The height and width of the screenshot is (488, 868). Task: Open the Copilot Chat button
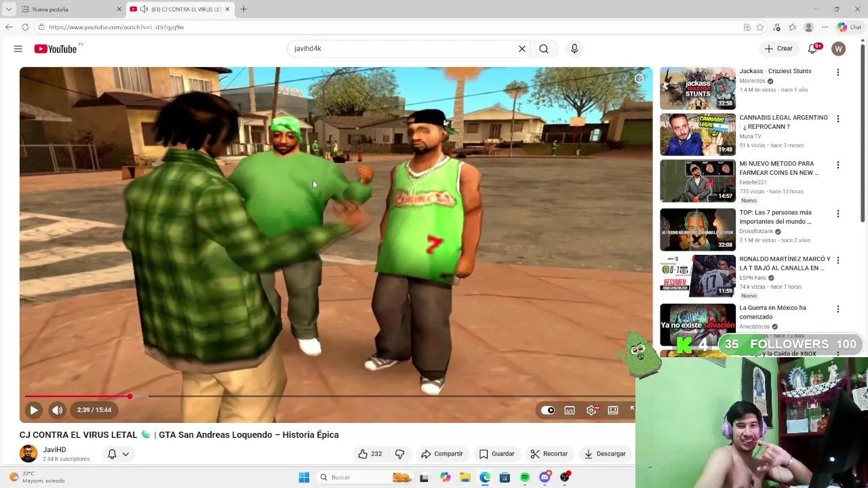coord(849,27)
